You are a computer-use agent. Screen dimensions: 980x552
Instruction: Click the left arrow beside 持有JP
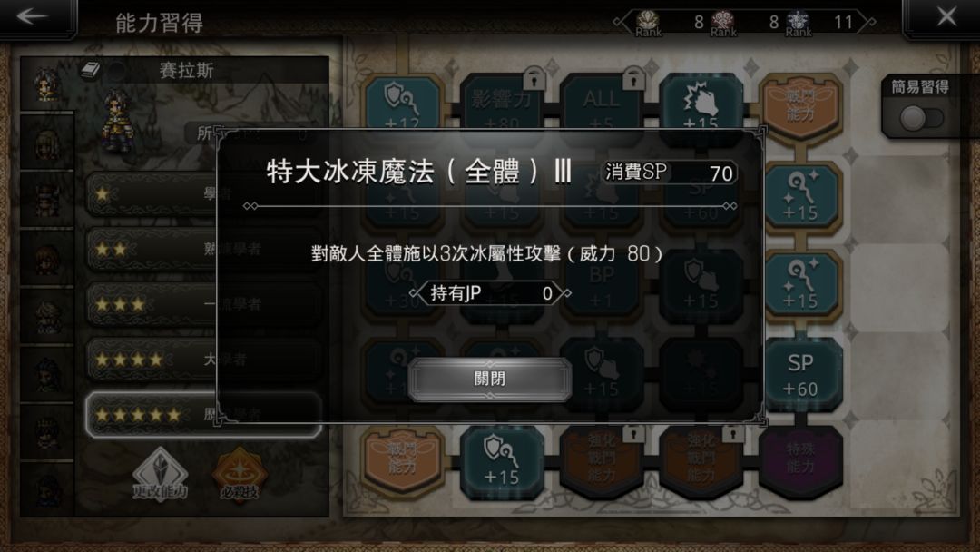pyautogui.click(x=415, y=292)
